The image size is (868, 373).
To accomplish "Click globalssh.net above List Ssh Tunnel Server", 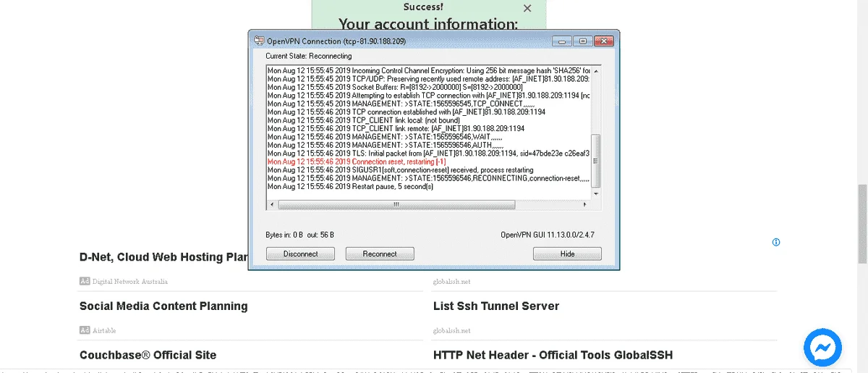I will [x=451, y=281].
